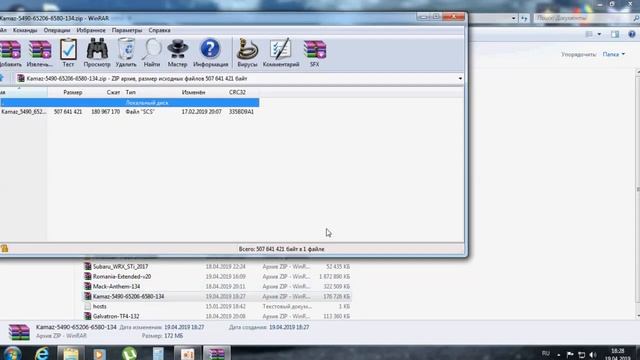Sort WinRAR list by Тип column
640x360 pixels.
click(x=131, y=93)
